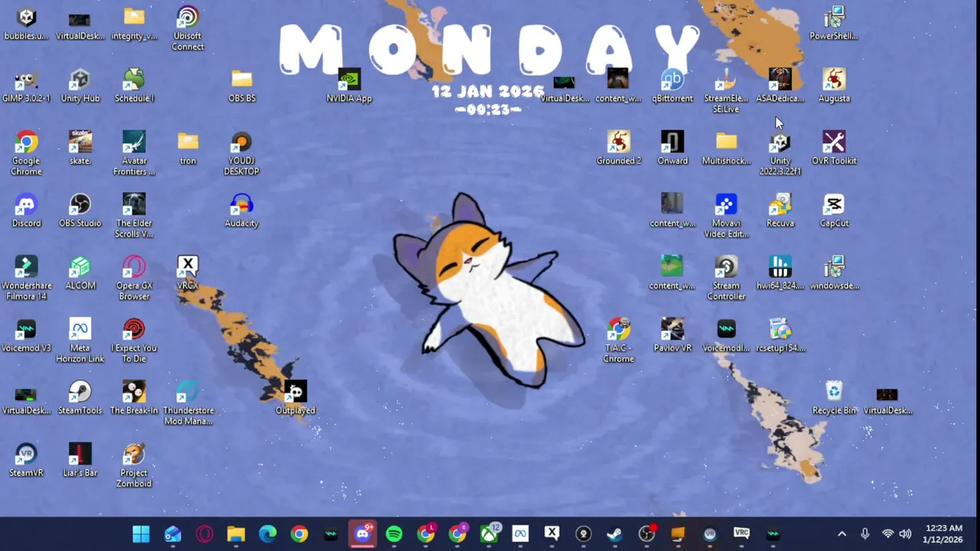Open the SteamTools desktop shortcut
980x551 pixels.
coord(80,398)
